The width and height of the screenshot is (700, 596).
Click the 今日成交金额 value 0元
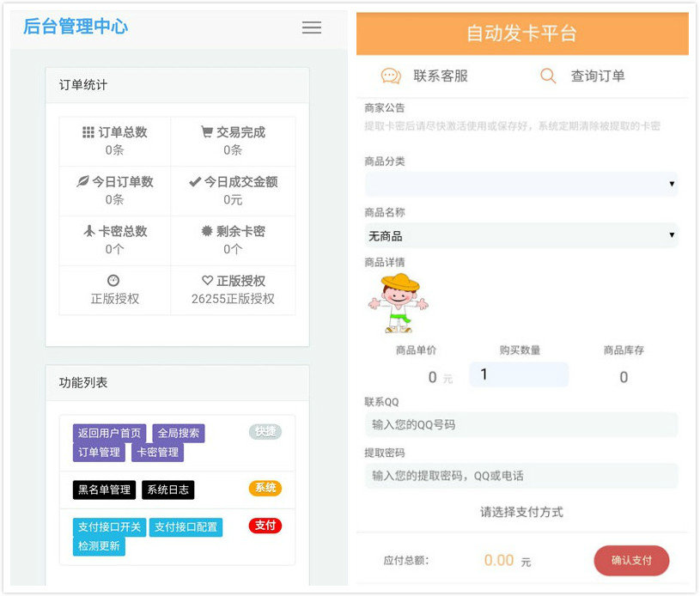coord(233,199)
